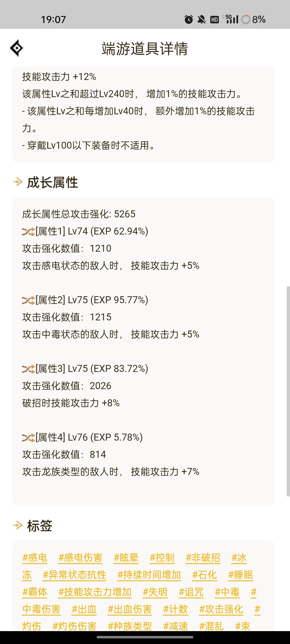
Task: Open the #感电伤害 tag link
Action: [x=80, y=558]
